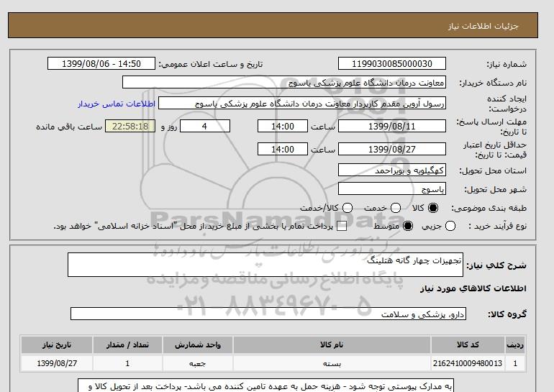The width and height of the screenshot is (554, 392).
Task: Click the request creator name field
Action: (302, 104)
